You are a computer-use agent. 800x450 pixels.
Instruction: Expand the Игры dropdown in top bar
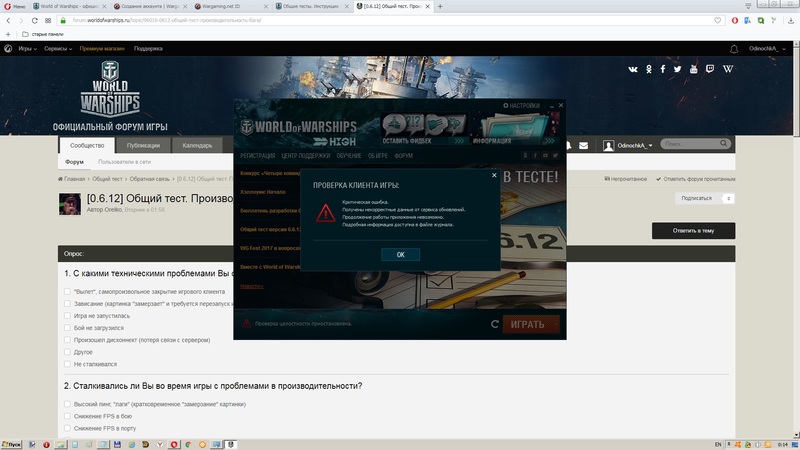(x=28, y=49)
